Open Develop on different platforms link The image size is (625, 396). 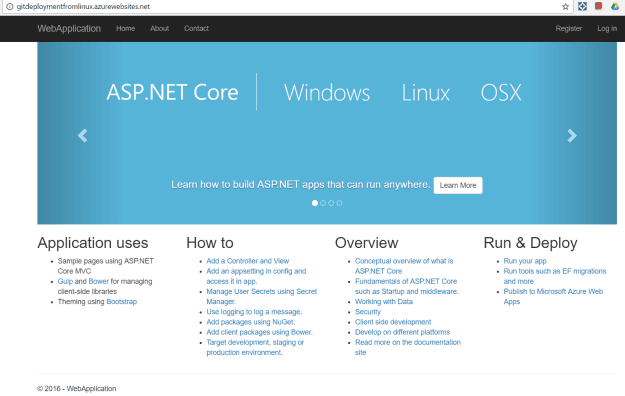click(x=403, y=332)
